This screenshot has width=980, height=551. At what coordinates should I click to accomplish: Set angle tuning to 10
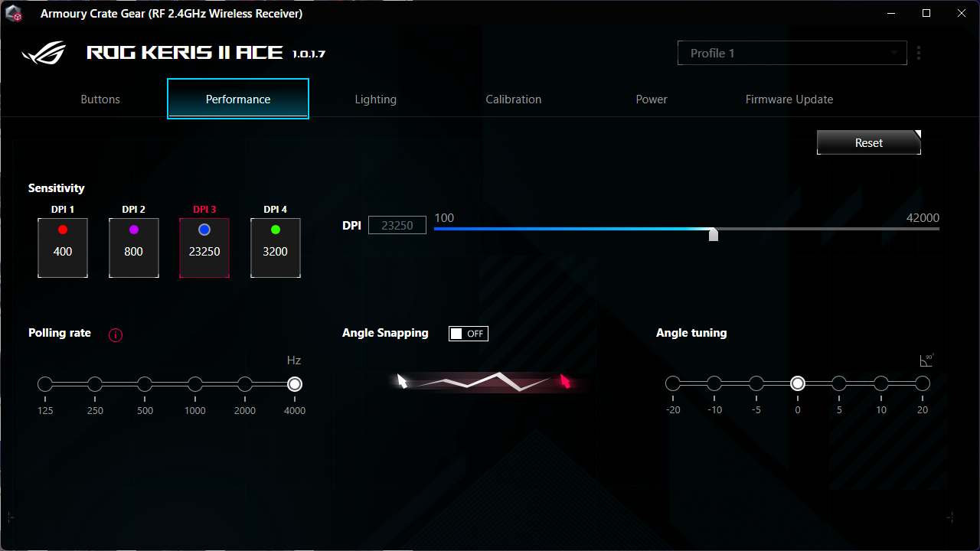click(881, 383)
